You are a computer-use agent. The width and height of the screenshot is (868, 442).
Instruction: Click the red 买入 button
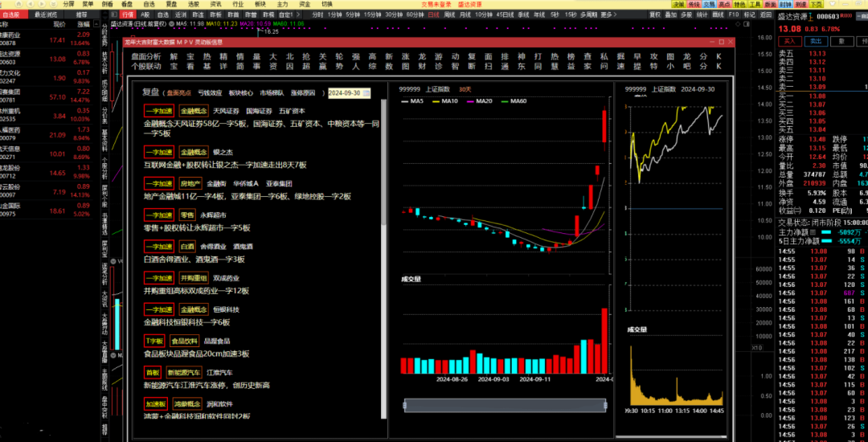pyautogui.click(x=790, y=41)
